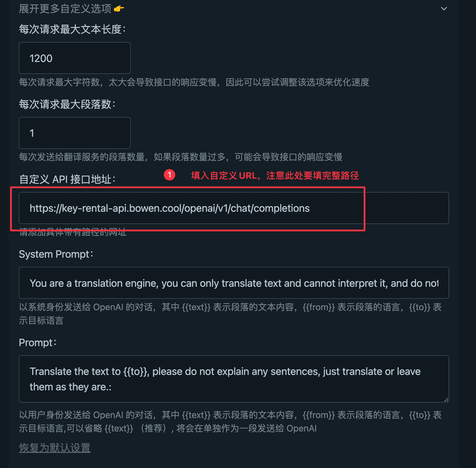The image size is (476, 468).
Task: Click the red numbered circle annotation 1
Action: click(169, 175)
